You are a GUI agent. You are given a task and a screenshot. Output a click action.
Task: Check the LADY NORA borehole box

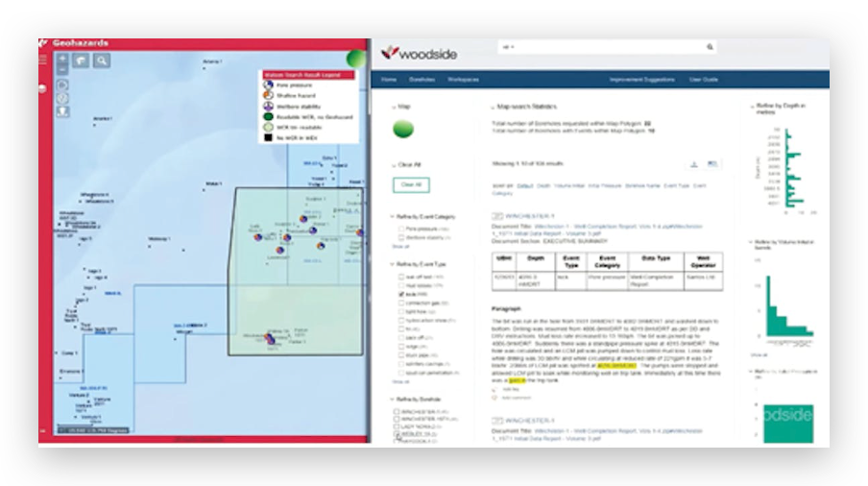pyautogui.click(x=397, y=426)
